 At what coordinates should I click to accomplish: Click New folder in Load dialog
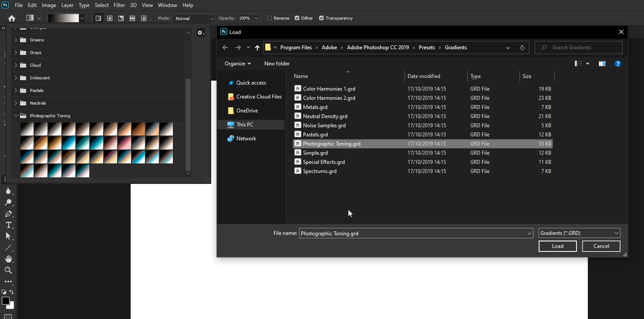click(x=277, y=64)
